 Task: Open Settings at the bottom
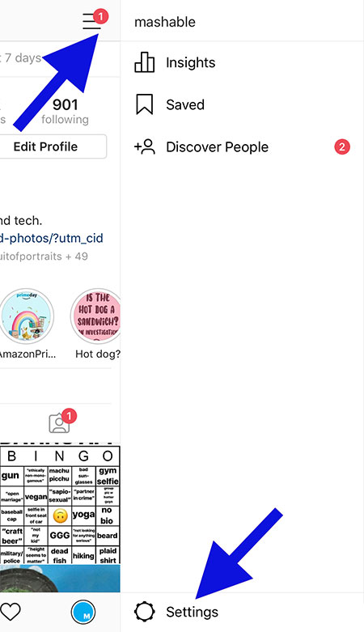[x=242, y=612]
